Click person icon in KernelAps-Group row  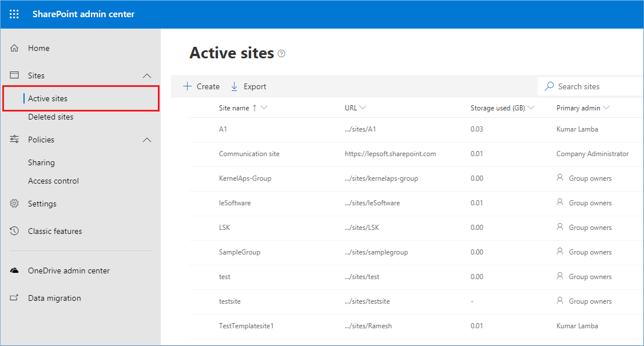click(560, 178)
